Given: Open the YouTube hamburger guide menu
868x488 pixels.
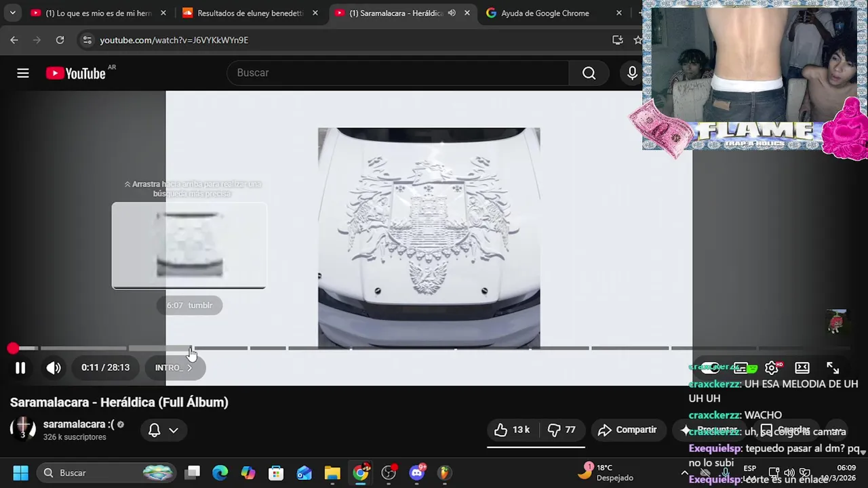Looking at the screenshot, I should 23,73.
